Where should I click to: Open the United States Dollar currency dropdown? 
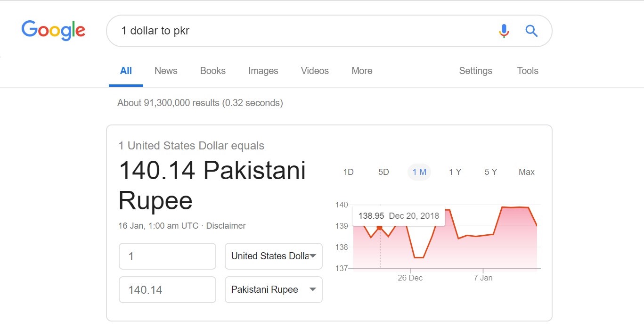pos(274,256)
